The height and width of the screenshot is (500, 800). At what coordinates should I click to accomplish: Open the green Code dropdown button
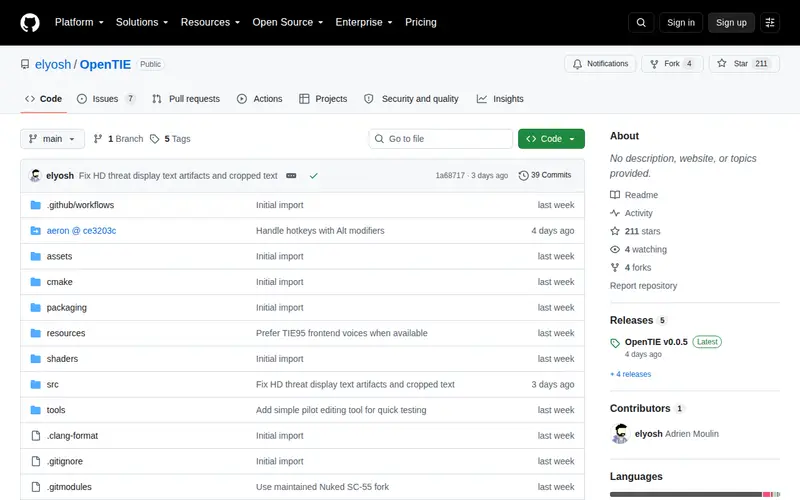point(551,139)
